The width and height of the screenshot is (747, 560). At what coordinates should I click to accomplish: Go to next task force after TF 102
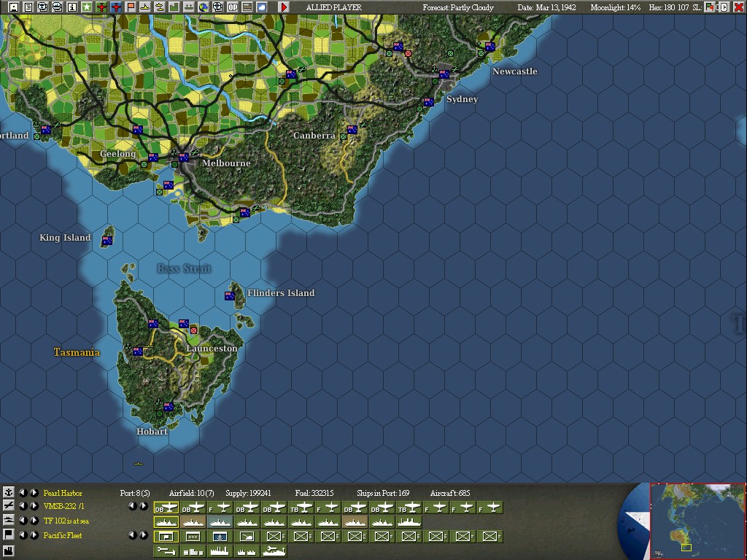pyautogui.click(x=34, y=520)
